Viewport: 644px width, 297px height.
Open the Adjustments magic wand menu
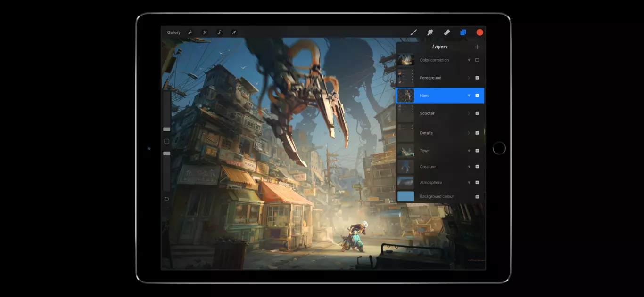pyautogui.click(x=205, y=32)
